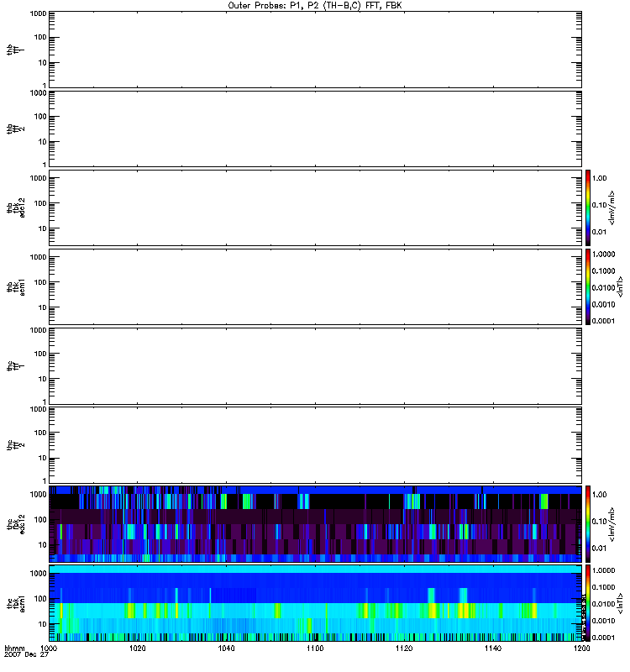Click the '0.0001' value on thb scm1 color bar
This screenshot has height=672, width=630.
pyautogui.click(x=603, y=321)
